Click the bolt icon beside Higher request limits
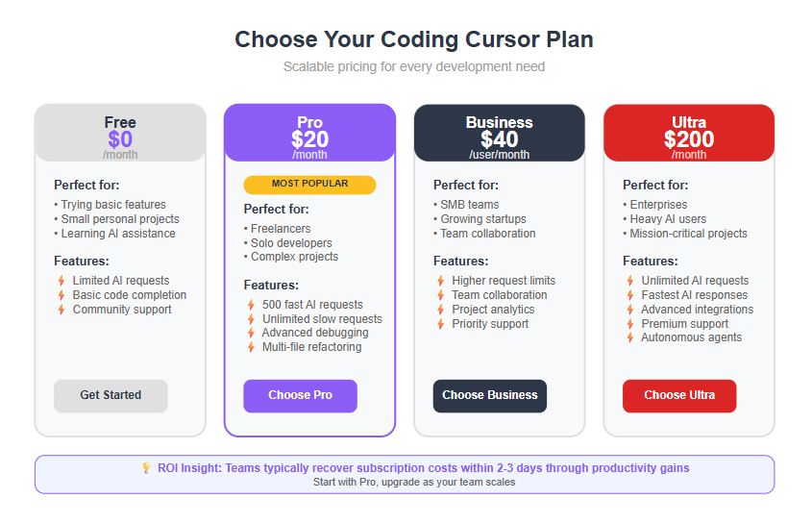This screenshot has height=524, width=812. click(441, 281)
